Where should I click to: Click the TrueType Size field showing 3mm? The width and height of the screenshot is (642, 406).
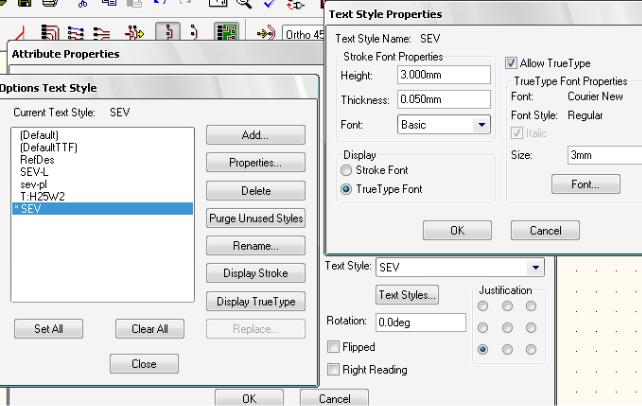coord(605,155)
